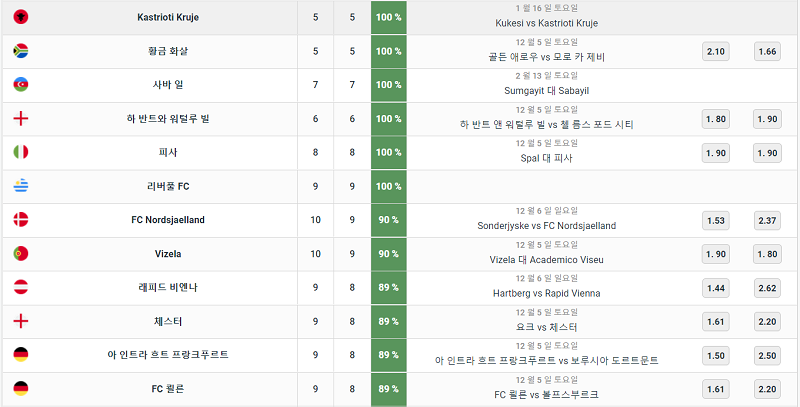
Task: Open the Vizela team name link
Action: click(168, 253)
